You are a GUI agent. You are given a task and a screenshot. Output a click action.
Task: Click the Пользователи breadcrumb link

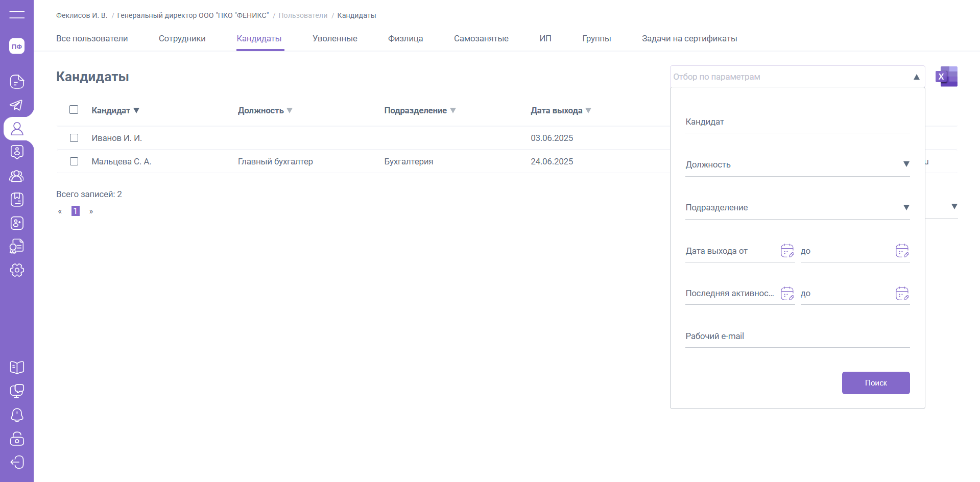(303, 16)
